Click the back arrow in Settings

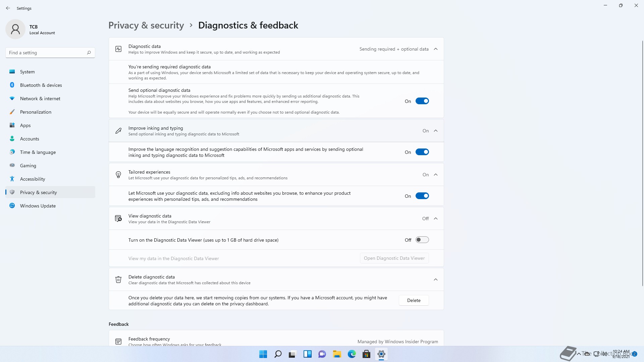pyautogui.click(x=8, y=8)
